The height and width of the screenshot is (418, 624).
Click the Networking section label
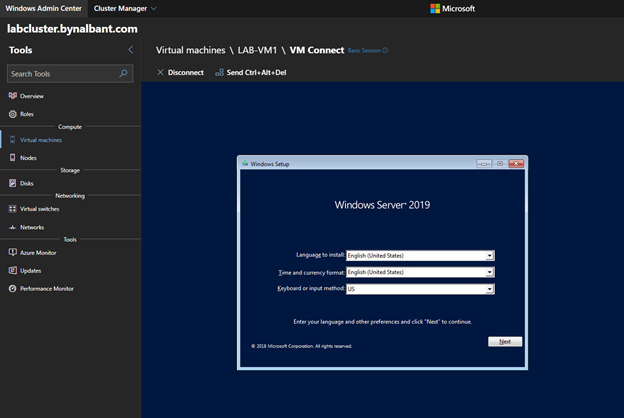point(70,195)
